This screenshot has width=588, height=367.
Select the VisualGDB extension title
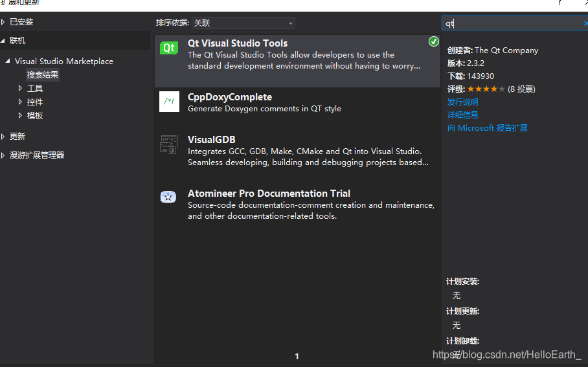(x=212, y=139)
